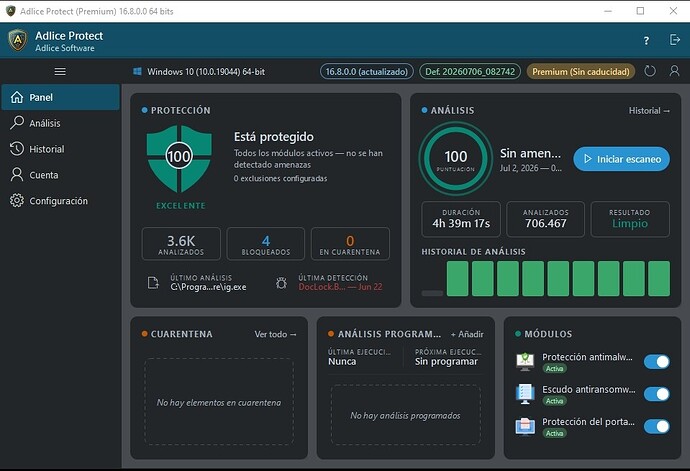Image resolution: width=690 pixels, height=471 pixels.
Task: Click the Premium (Sin caducidad) badge
Action: [x=580, y=71]
